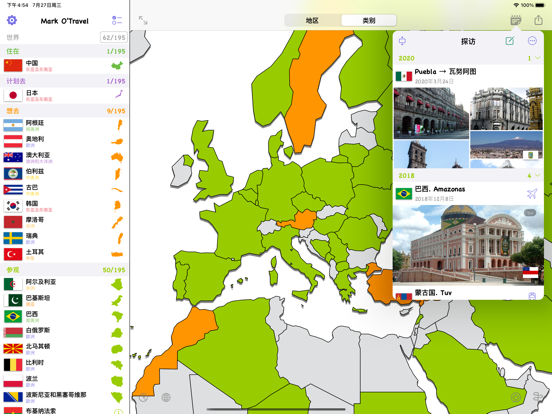Click the airplane icon for Brazil Amazonas trip
Image resolution: width=552 pixels, height=414 pixels.
[532, 193]
